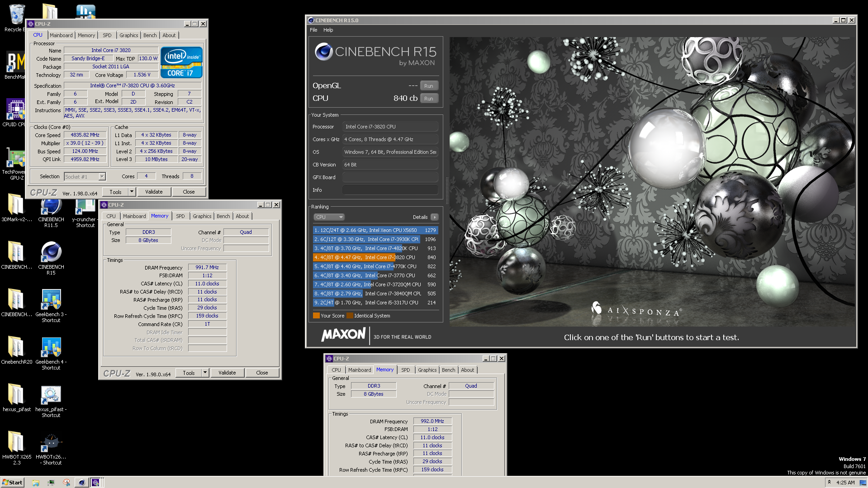Screen dimensions: 868x488
Task: Click the Windows Start button
Action: click(12, 483)
